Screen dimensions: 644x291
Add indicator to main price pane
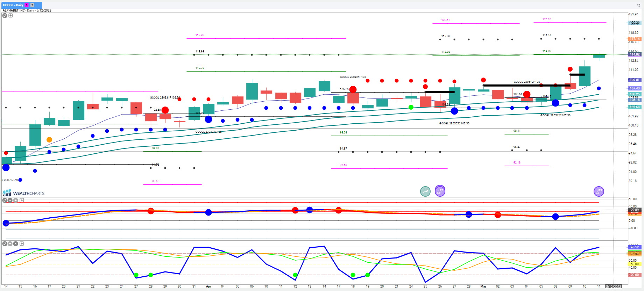point(10,15)
